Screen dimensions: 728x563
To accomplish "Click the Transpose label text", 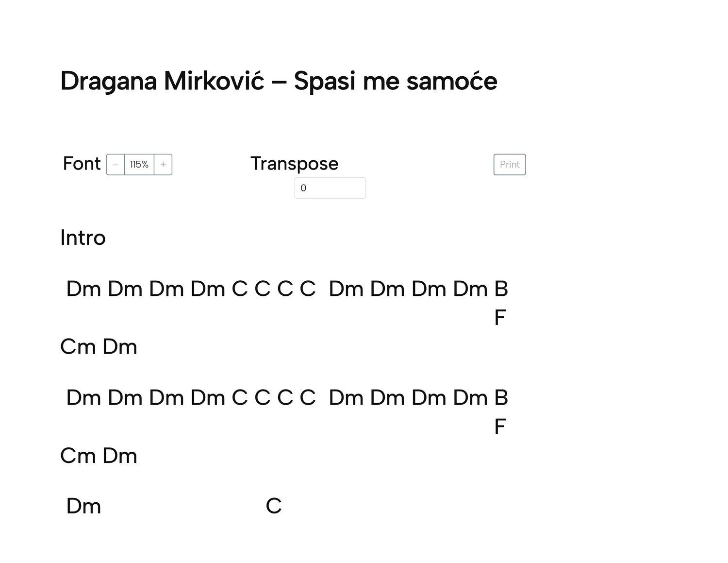I will point(294,164).
